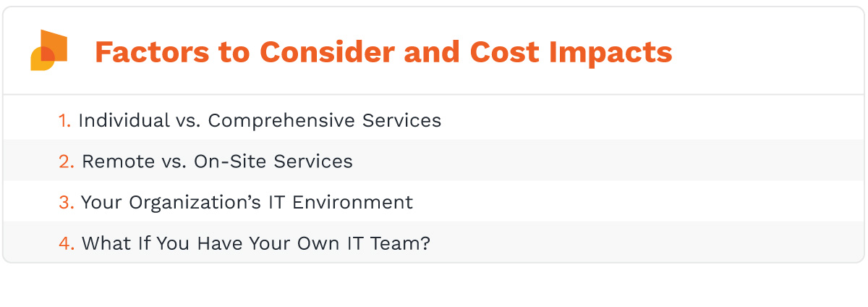868x307 pixels.
Task: Click "Cost Impacts" in the heading
Action: pyautogui.click(x=571, y=52)
